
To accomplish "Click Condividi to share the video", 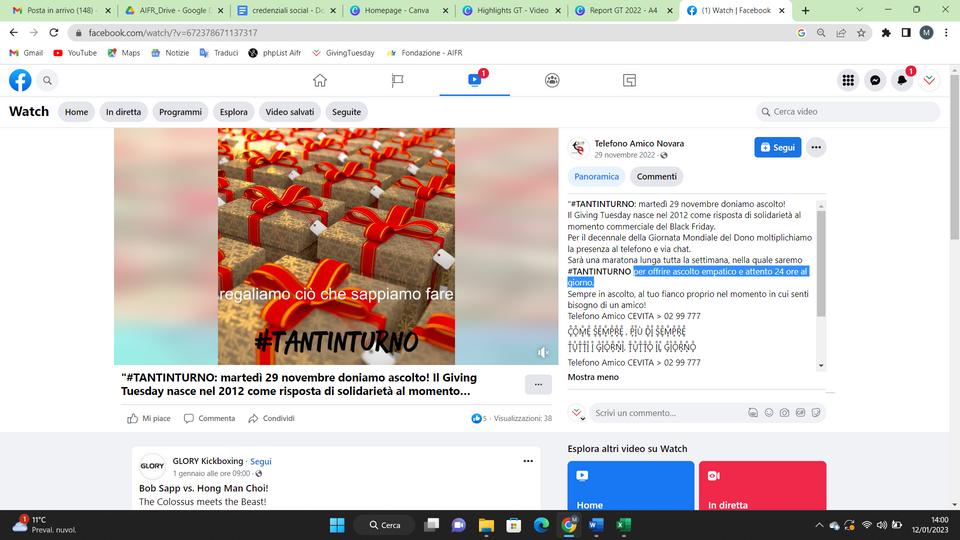I will coord(271,419).
